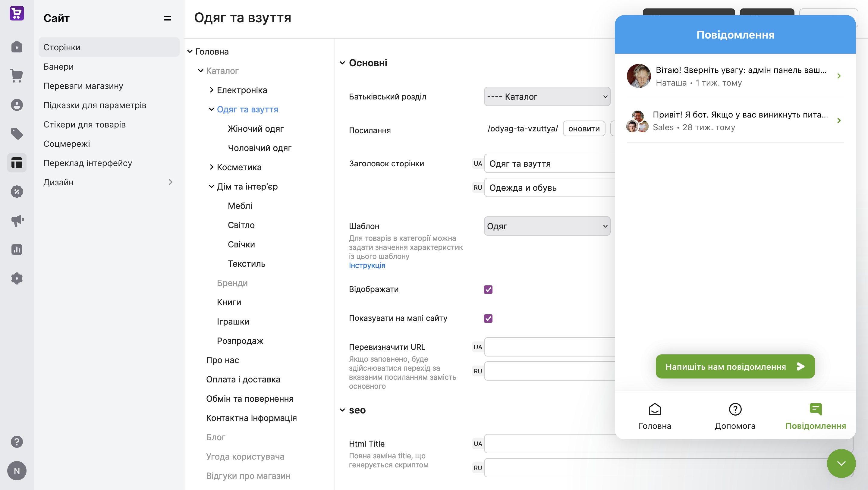Toggle the Сайт menu collapse icon

(168, 18)
